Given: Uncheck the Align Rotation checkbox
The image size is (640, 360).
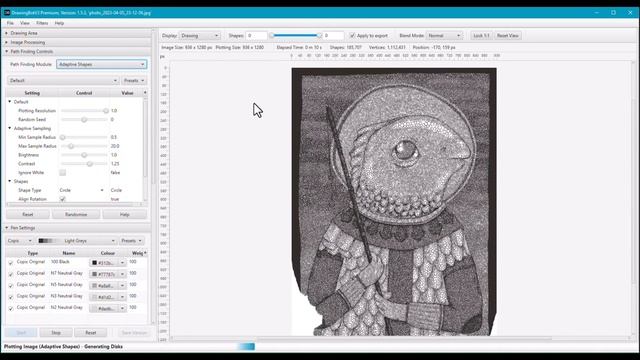Looking at the screenshot, I should click(62, 199).
